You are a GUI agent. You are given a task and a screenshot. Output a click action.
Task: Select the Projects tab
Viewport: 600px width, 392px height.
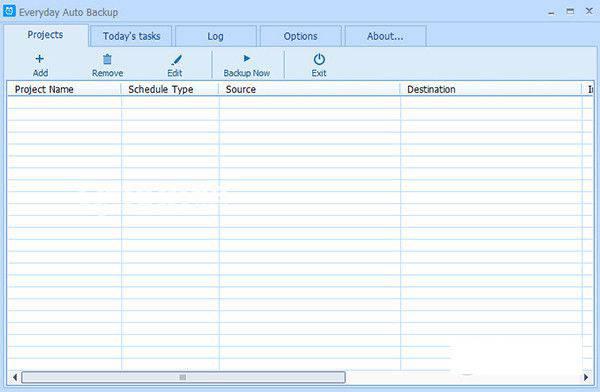[x=46, y=35]
